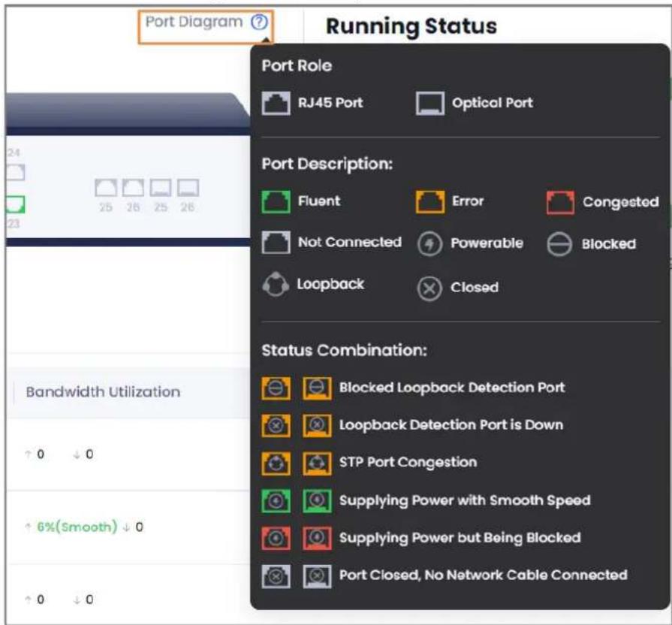Click the STP Port Congestion text

(408, 462)
